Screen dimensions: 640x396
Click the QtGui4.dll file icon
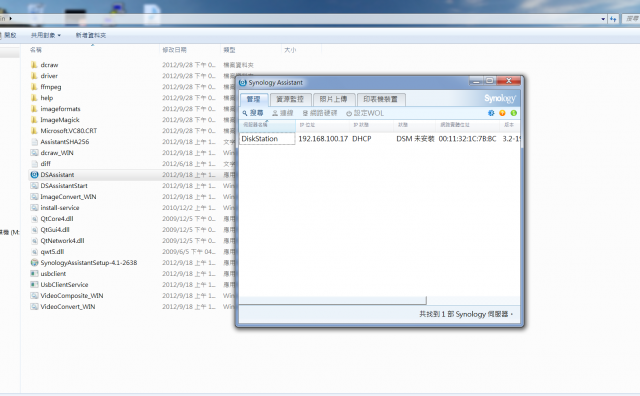pyautogui.click(x=34, y=230)
